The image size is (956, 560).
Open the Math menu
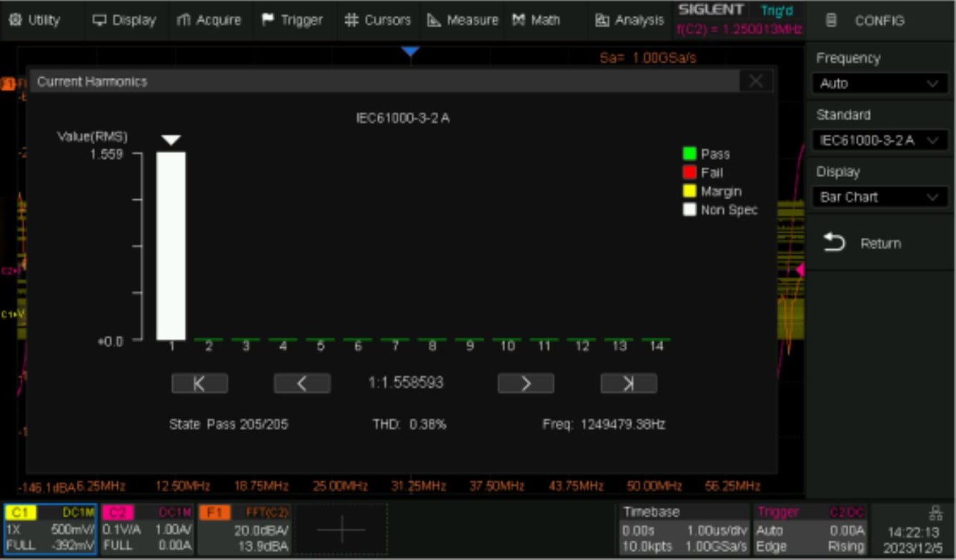536,20
